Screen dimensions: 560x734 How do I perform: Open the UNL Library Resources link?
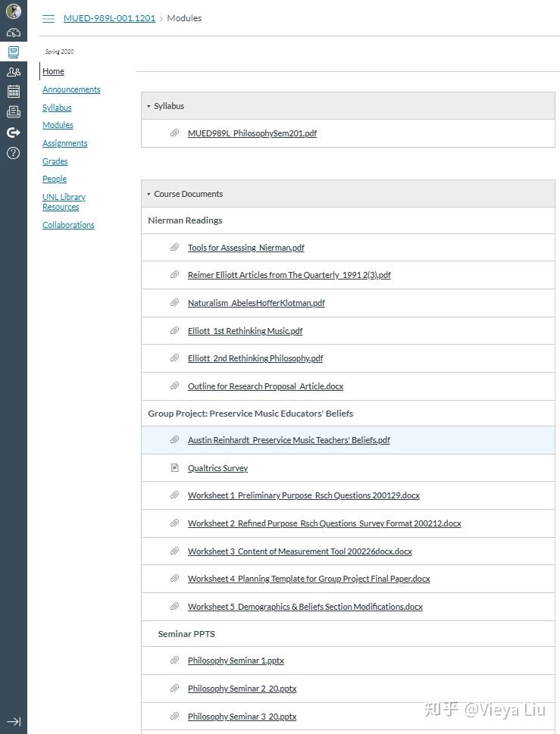coord(64,201)
